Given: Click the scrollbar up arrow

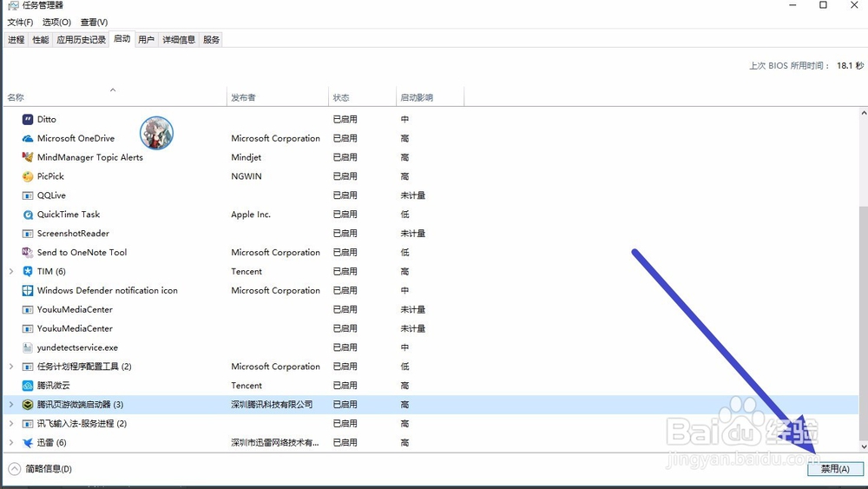Looking at the screenshot, I should (864, 113).
